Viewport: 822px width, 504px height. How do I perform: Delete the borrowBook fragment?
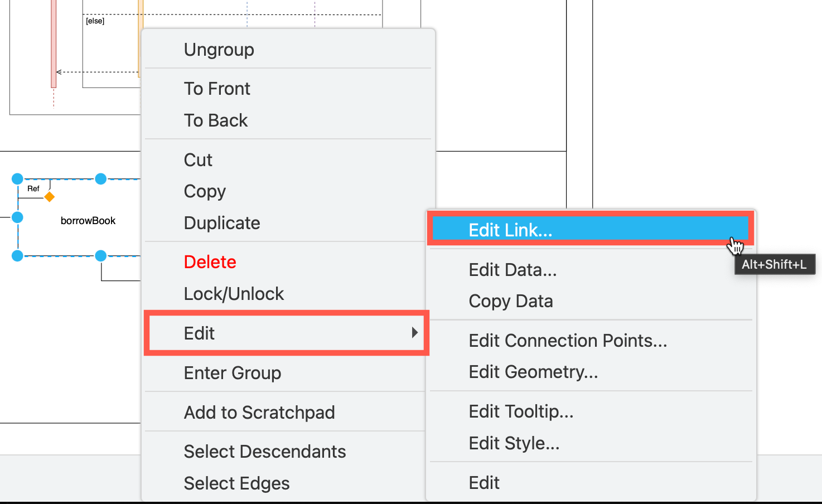pyautogui.click(x=210, y=261)
